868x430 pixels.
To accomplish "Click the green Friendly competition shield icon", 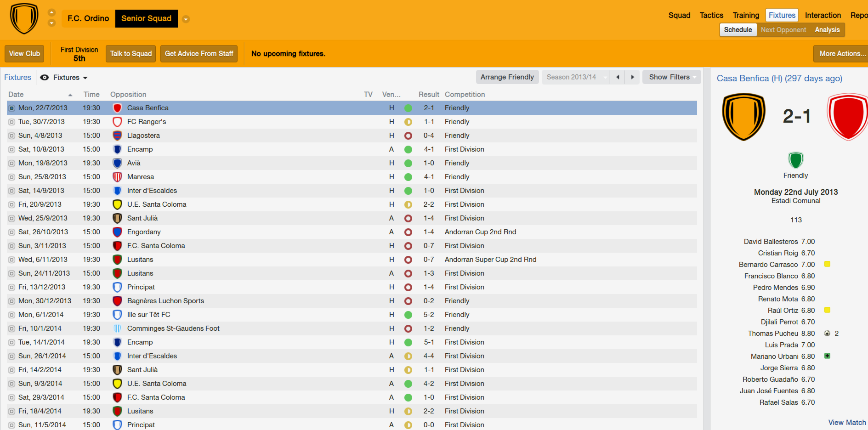I will click(x=795, y=160).
